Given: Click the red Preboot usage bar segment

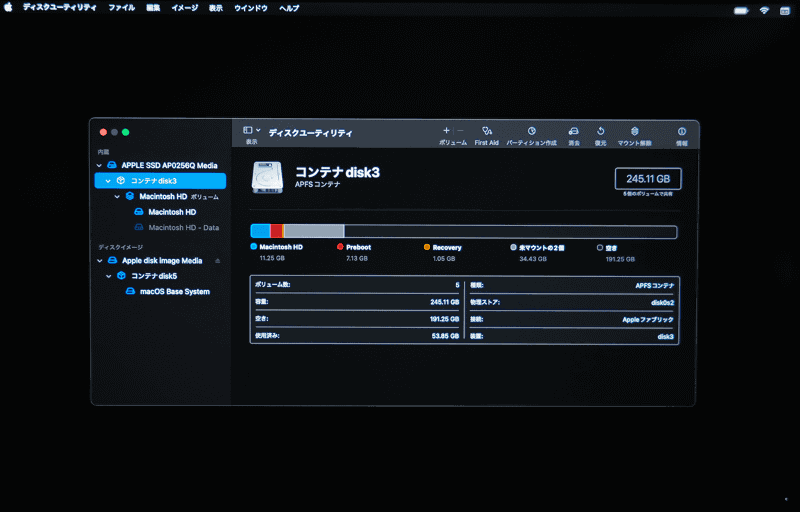Looking at the screenshot, I should pos(276,232).
